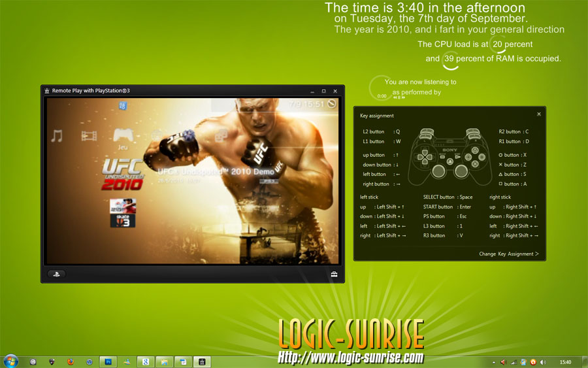Open the white speaker volume tray icon
This screenshot has width=588, height=368.
point(543,362)
